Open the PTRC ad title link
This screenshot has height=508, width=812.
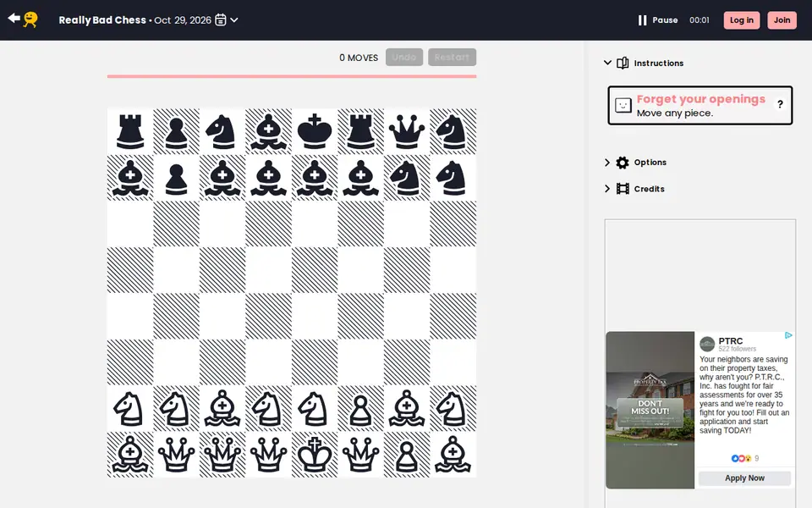click(730, 340)
